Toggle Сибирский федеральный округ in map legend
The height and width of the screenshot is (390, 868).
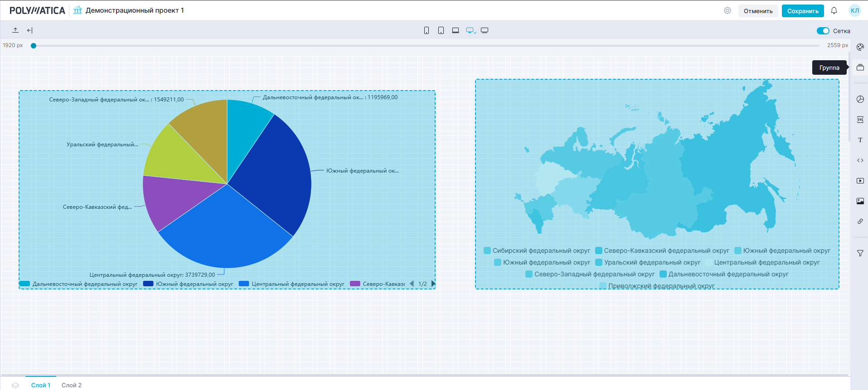[x=537, y=250]
